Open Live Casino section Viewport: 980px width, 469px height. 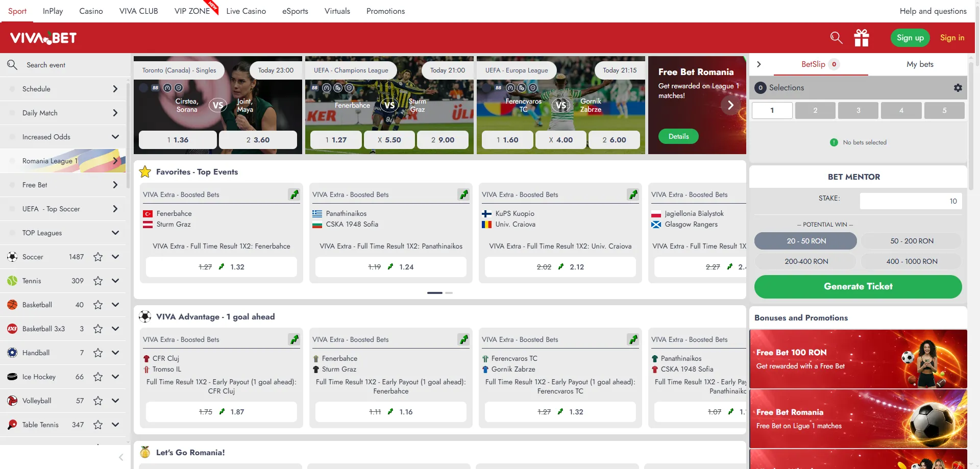click(x=246, y=11)
